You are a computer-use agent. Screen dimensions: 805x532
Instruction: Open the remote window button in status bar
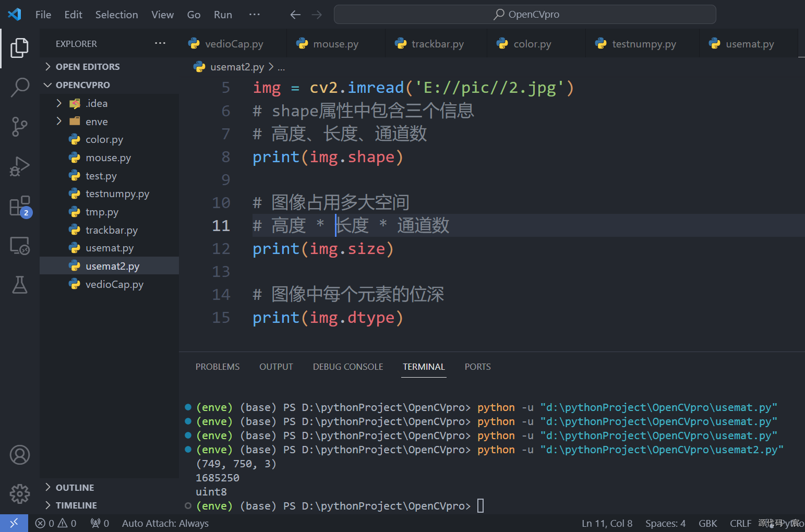point(14,523)
